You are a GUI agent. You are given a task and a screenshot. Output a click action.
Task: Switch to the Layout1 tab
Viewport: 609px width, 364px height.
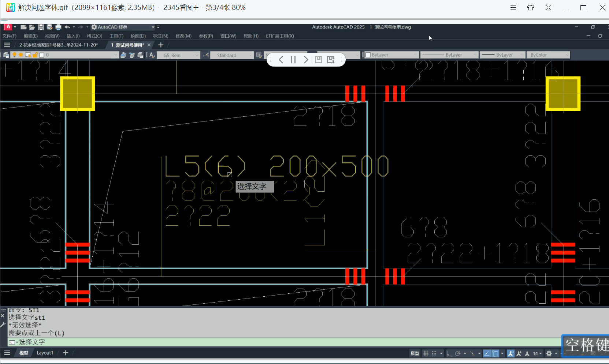click(45, 353)
